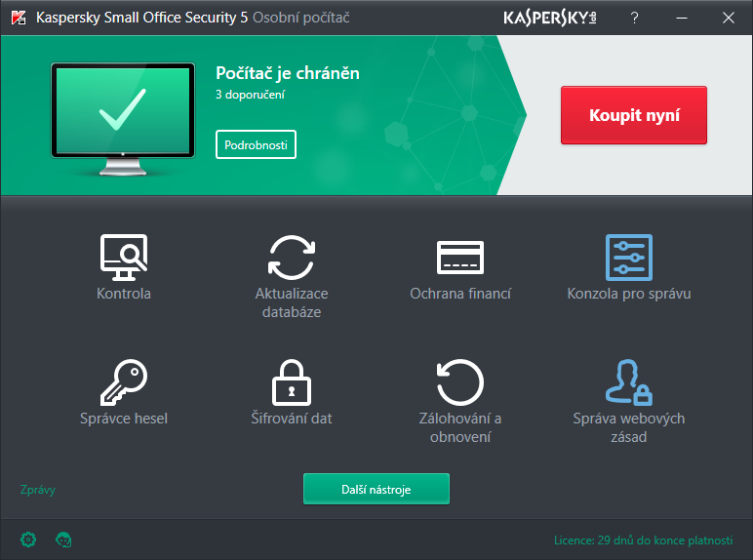Click the red Koupit nyní button
The width and height of the screenshot is (753, 560).
(634, 115)
